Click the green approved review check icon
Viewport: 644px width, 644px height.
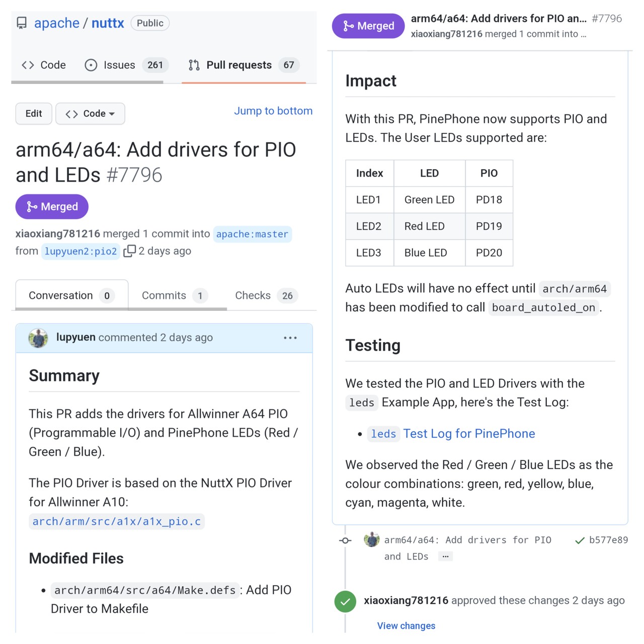[x=345, y=601]
